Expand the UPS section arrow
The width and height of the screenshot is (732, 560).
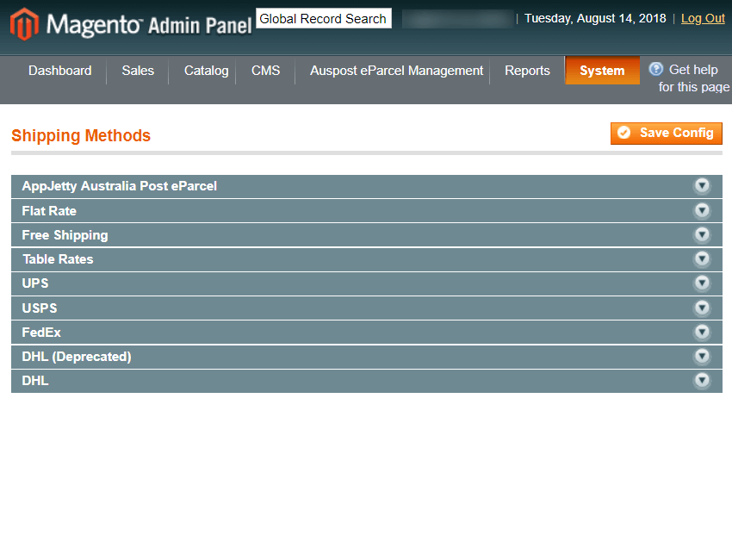702,283
